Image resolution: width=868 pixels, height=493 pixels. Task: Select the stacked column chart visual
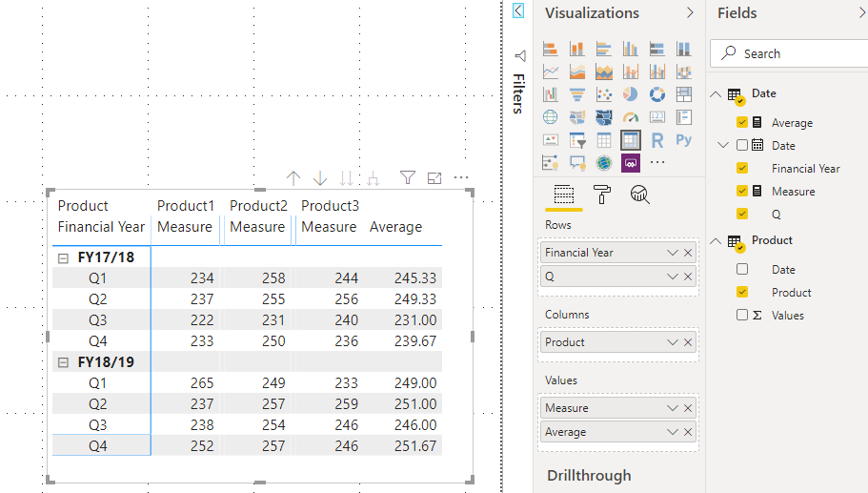[x=576, y=49]
